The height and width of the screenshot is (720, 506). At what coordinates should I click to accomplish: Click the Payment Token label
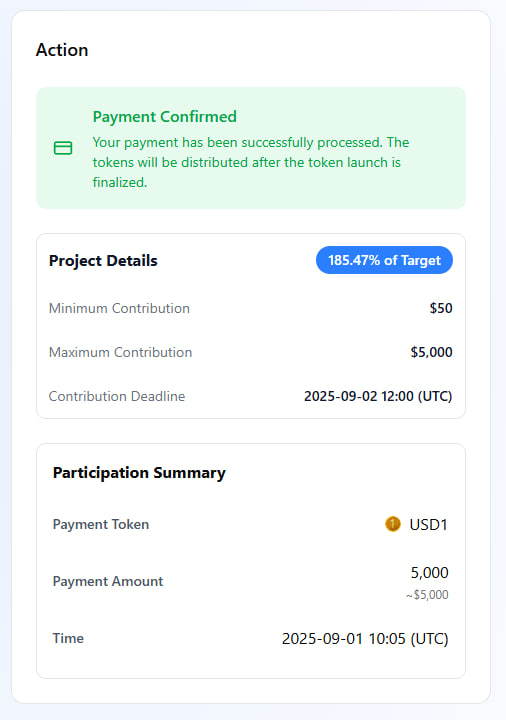101,524
